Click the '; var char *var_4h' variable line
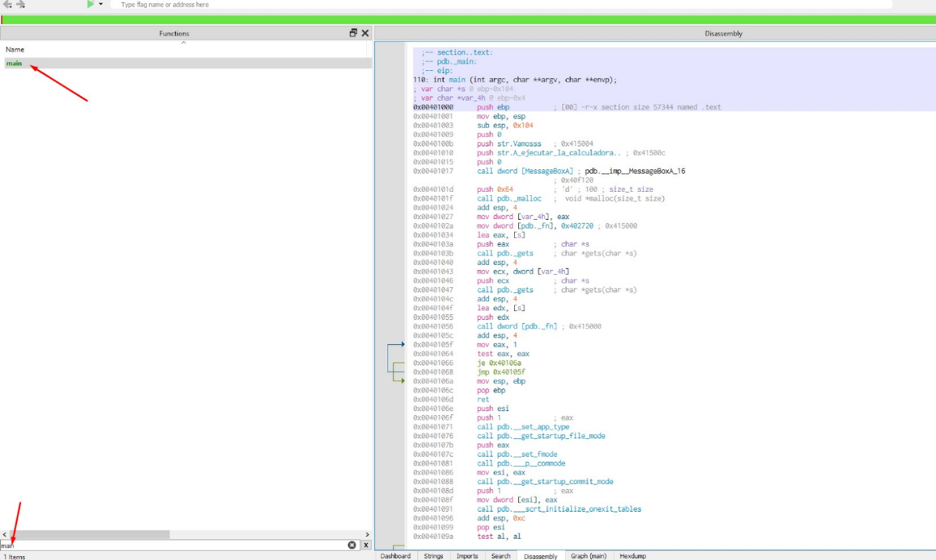 click(469, 98)
